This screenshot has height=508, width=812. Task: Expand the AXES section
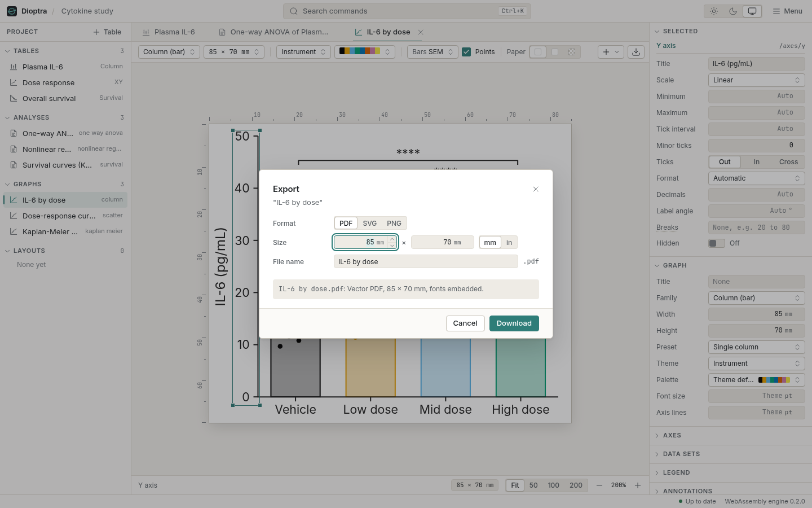coord(731,436)
